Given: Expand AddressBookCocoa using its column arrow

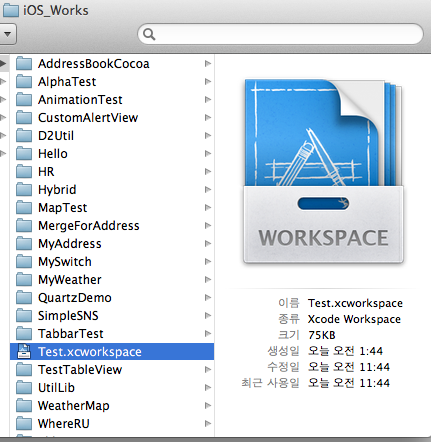Looking at the screenshot, I should [x=208, y=63].
